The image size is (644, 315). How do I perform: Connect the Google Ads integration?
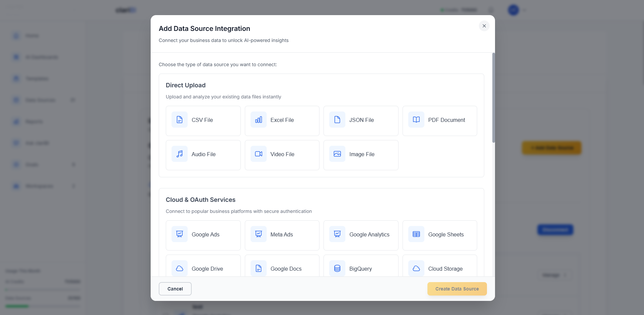tap(203, 235)
